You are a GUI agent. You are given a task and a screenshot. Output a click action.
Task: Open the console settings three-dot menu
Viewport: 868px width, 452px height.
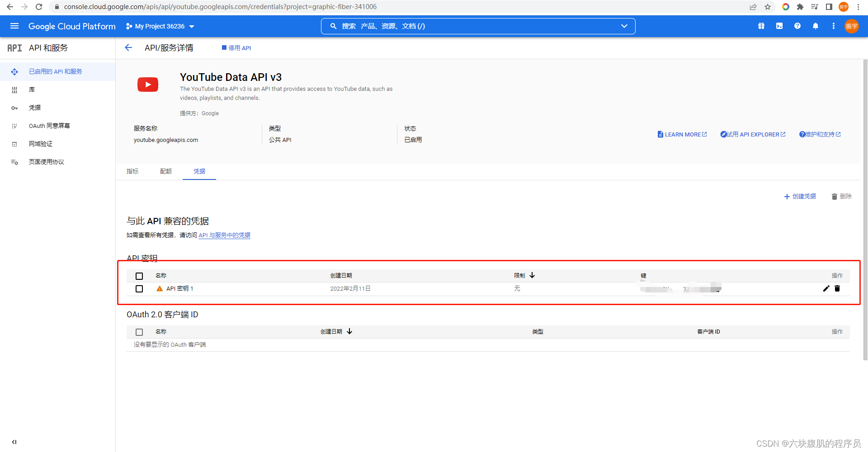click(834, 26)
